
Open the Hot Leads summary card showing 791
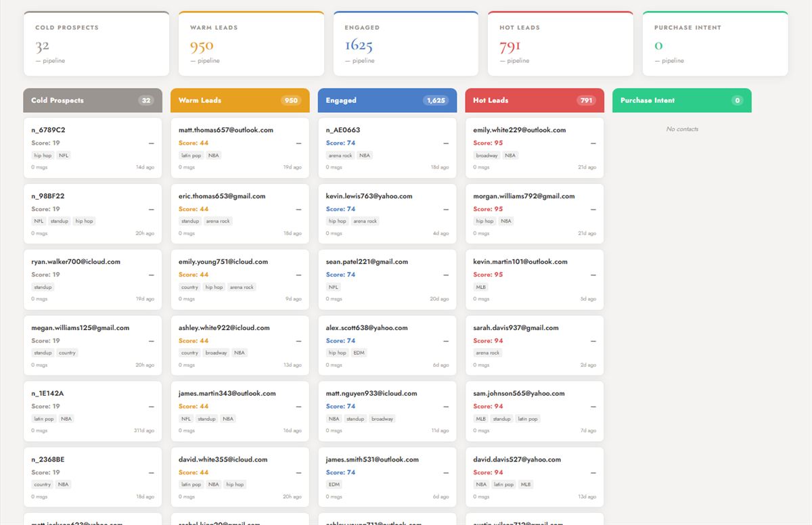560,44
